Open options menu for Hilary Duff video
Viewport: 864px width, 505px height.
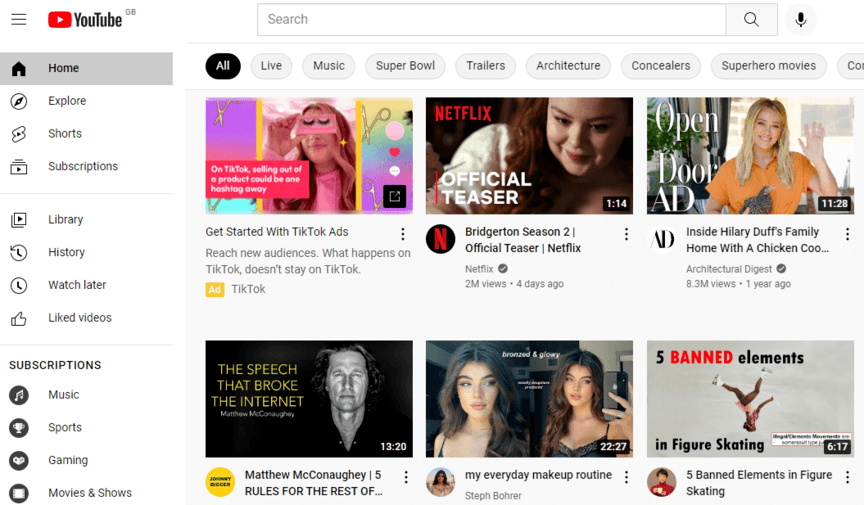847,234
